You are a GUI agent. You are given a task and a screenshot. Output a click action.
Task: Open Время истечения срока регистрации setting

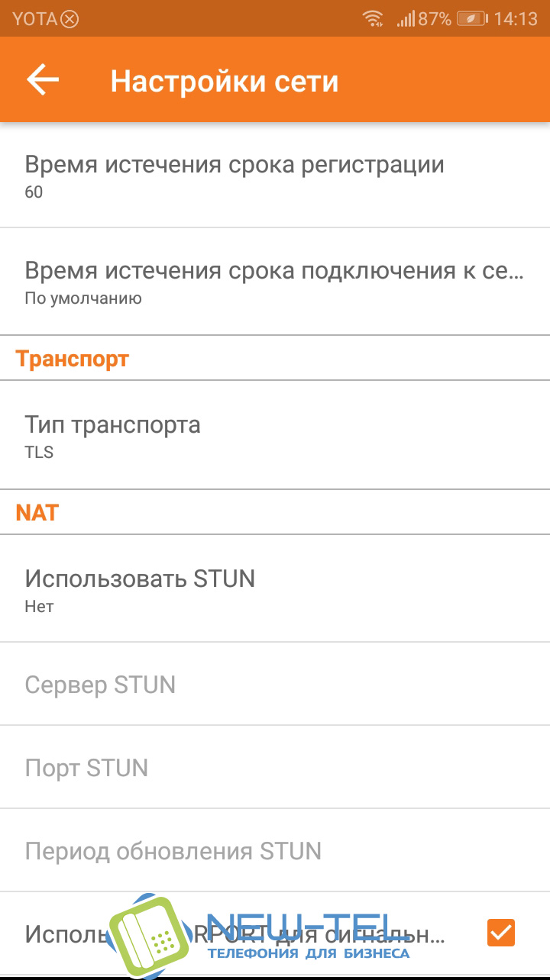click(275, 176)
